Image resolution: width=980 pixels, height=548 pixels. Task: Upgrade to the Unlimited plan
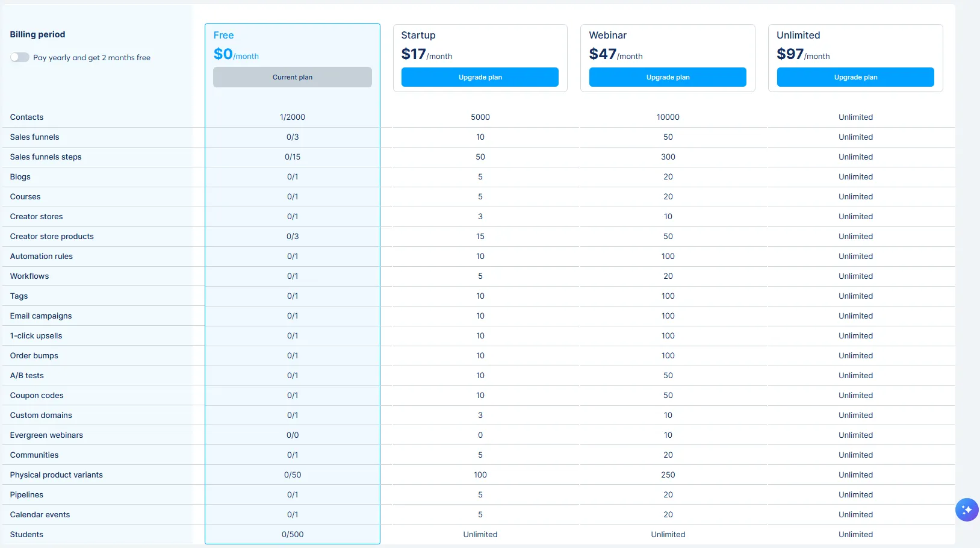click(x=855, y=77)
